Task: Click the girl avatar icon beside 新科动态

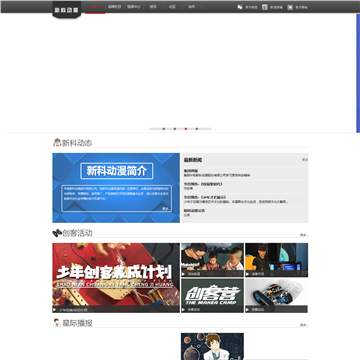Action: click(57, 143)
